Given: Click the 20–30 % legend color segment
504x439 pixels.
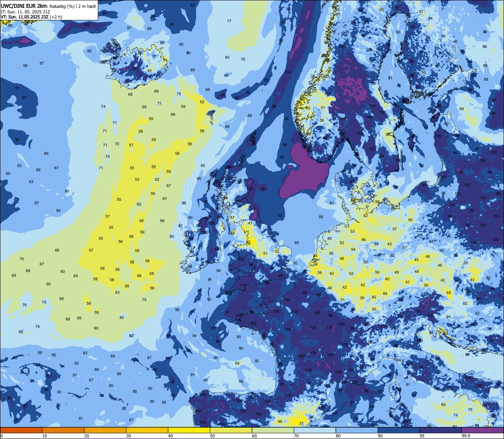Looking at the screenshot, I should coord(105,430).
